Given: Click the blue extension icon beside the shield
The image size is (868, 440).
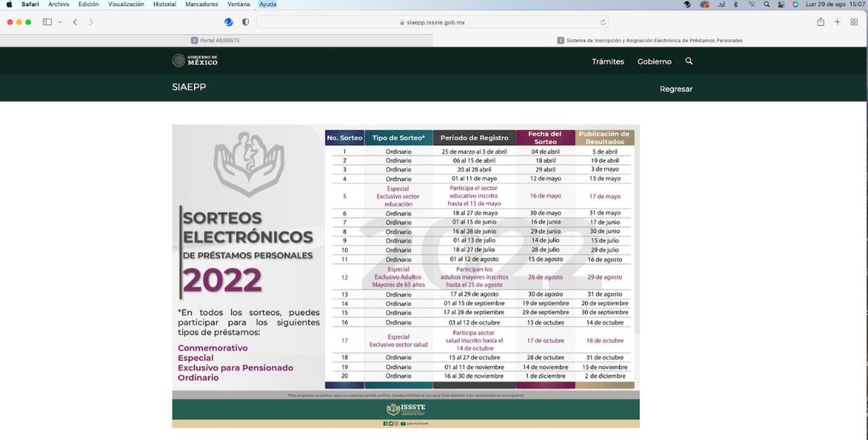Looking at the screenshot, I should click(229, 22).
